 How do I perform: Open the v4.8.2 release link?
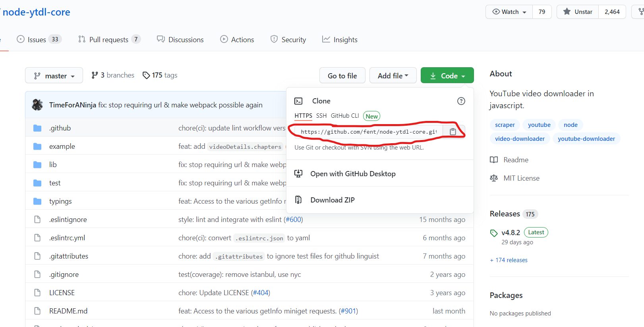511,233
